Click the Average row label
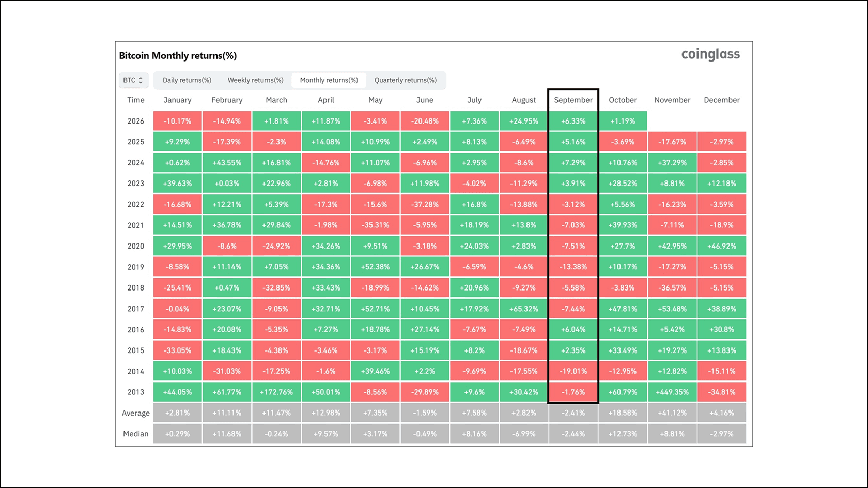This screenshot has width=868, height=488. tap(136, 413)
